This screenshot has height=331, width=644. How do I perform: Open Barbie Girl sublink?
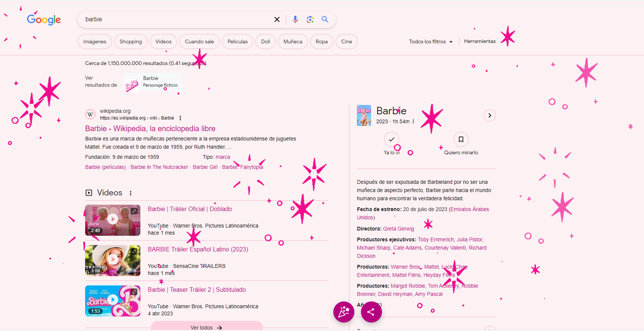[x=205, y=167]
